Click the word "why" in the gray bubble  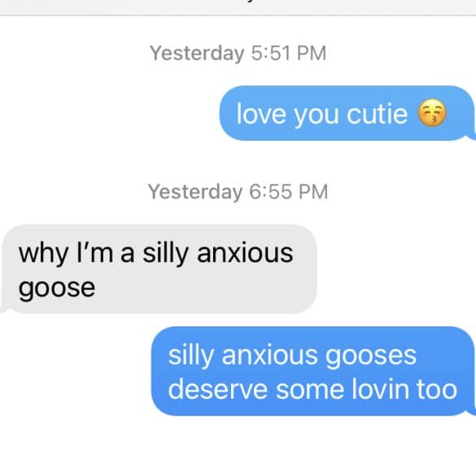click(43, 255)
